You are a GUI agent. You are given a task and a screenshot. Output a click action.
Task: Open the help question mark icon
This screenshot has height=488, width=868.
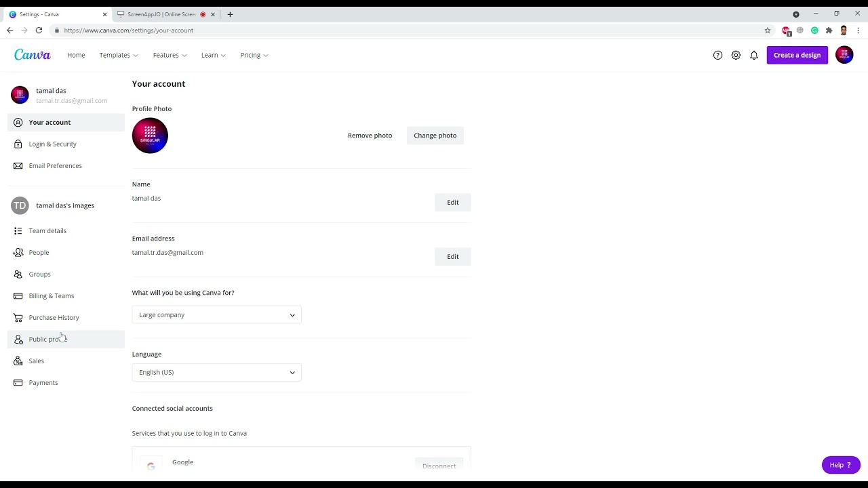717,55
